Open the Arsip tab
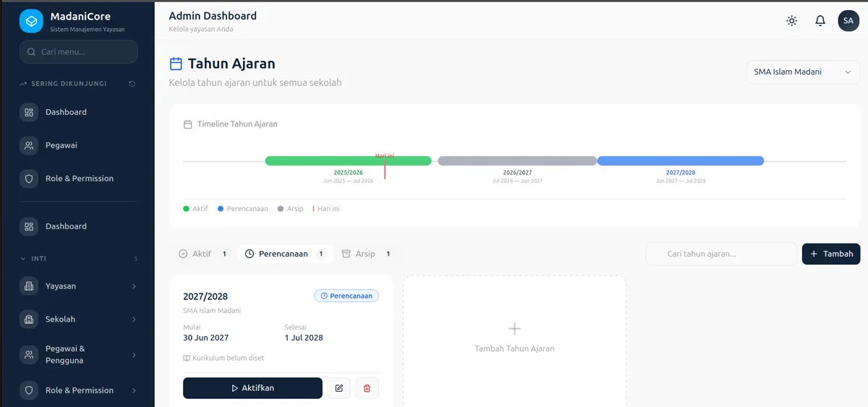The height and width of the screenshot is (407, 868). (x=367, y=254)
